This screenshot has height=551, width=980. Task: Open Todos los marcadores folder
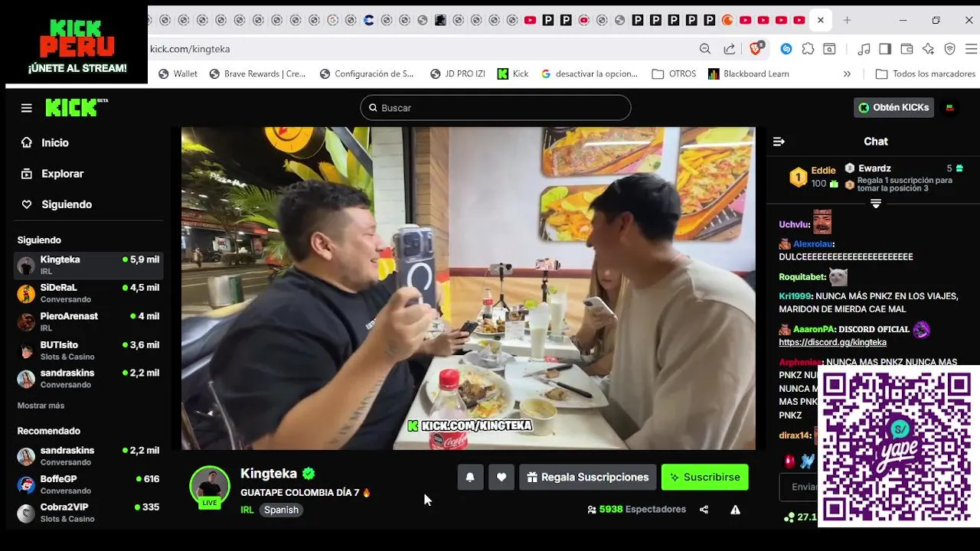[x=926, y=74]
